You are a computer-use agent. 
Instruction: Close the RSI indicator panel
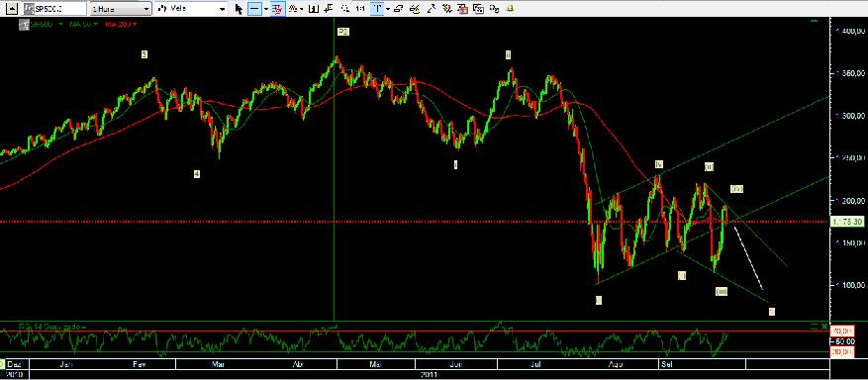click(824, 327)
